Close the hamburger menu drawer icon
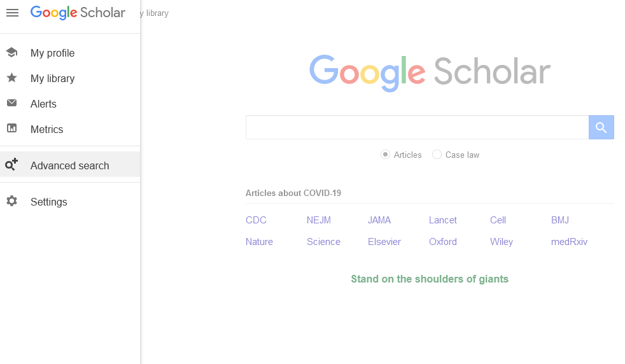Image resolution: width=625 pixels, height=364 pixels. click(x=12, y=13)
